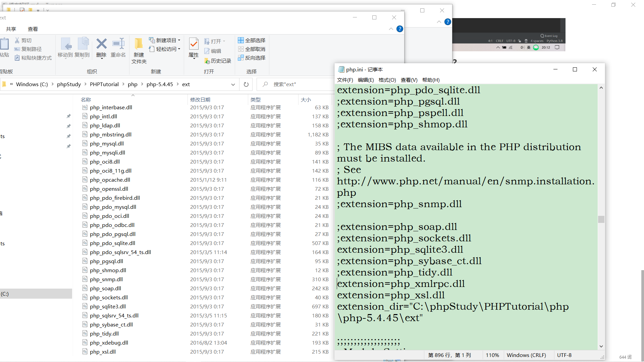Click the Select all (全部选择) option
The height and width of the screenshot is (362, 644).
252,40
